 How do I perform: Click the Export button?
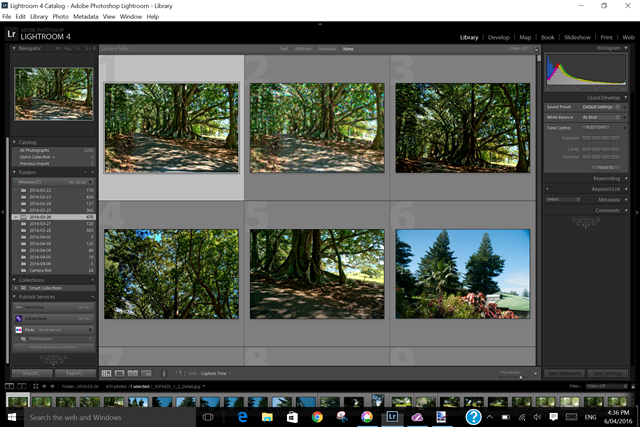(75, 373)
